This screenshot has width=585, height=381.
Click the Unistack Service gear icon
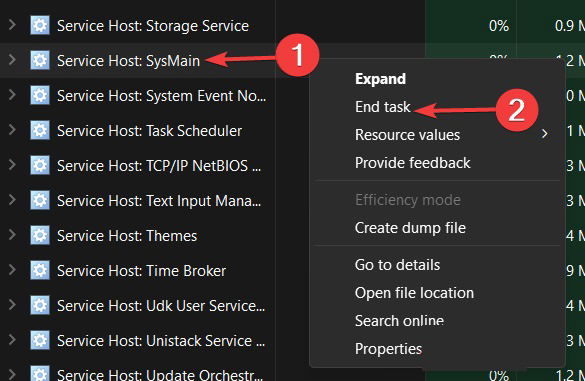40,340
